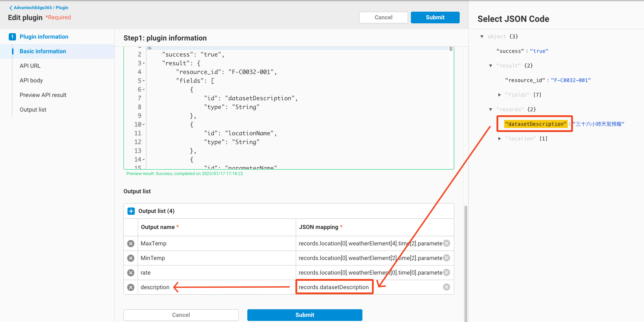644x322 pixels.
Task: Collapse the root object node in JSON tree
Action: [x=482, y=36]
